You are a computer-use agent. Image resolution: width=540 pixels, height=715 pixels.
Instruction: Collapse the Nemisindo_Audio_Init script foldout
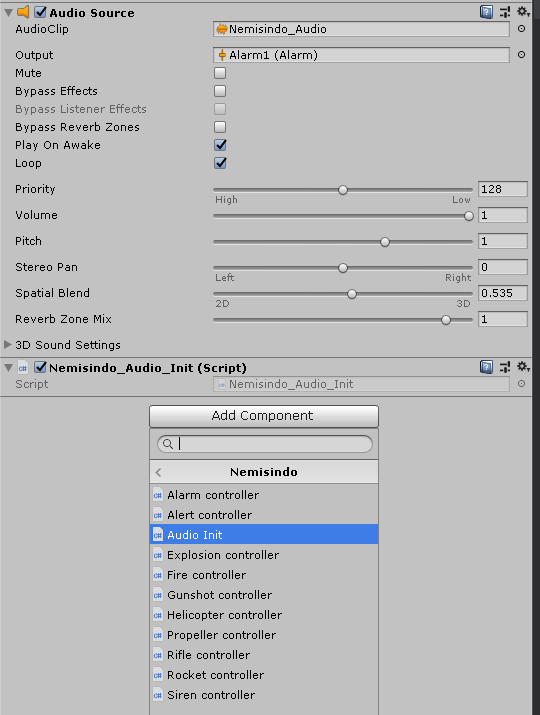click(8, 368)
